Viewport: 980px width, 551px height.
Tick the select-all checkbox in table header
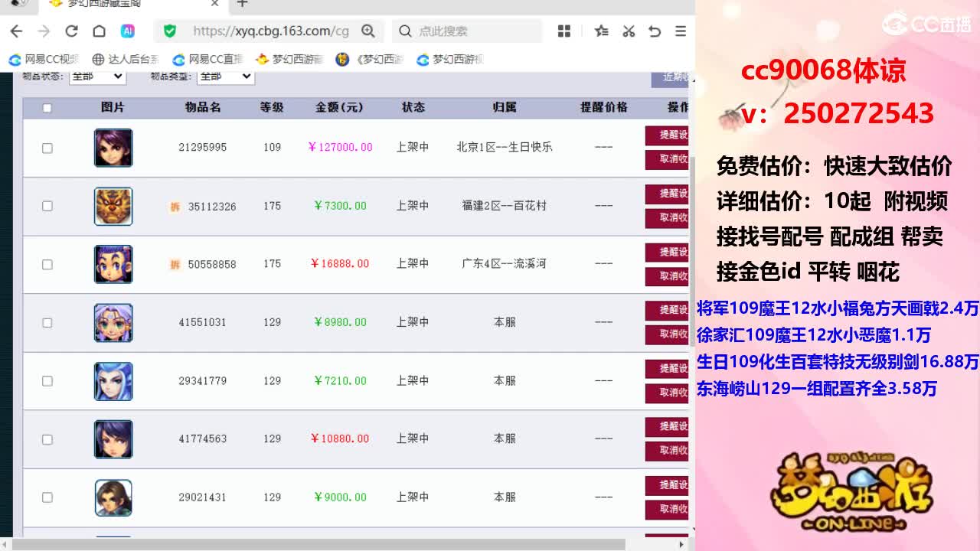pos(47,108)
